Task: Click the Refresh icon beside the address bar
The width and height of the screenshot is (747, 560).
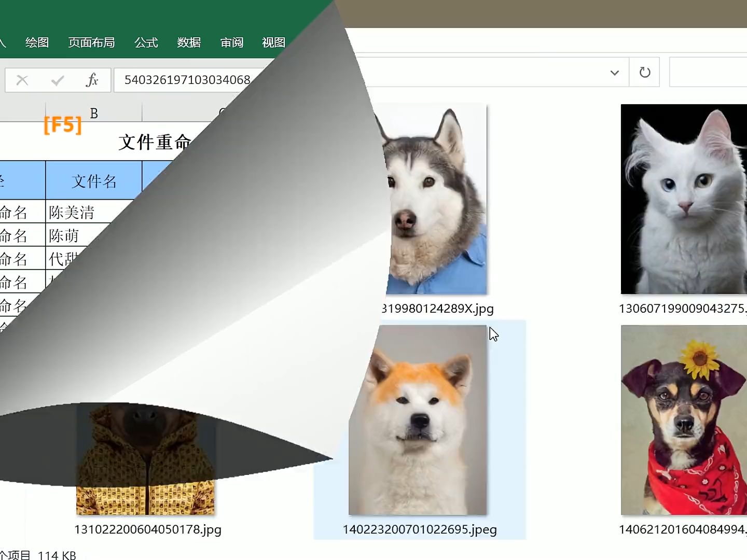Action: pos(644,73)
